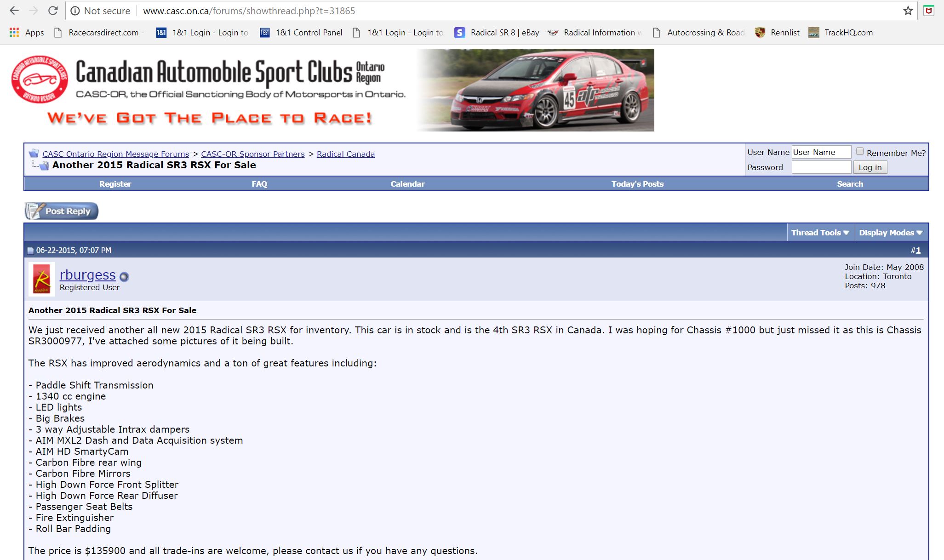
Task: Open the TrackHQ.com bookmark
Action: tap(841, 33)
